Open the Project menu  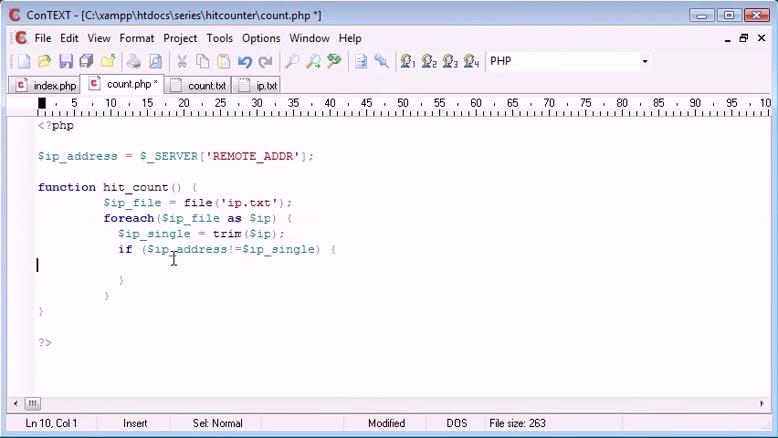(180, 38)
